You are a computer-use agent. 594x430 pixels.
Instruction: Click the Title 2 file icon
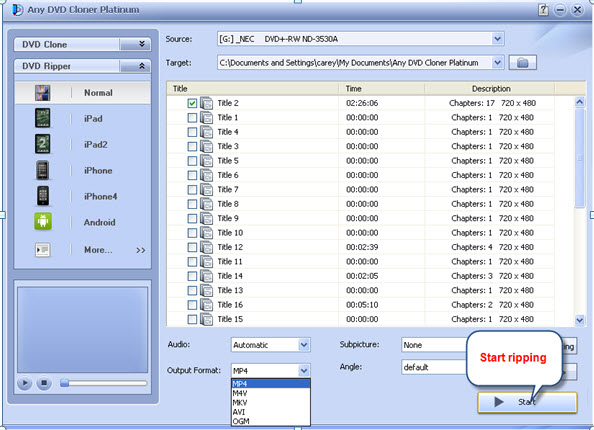[206, 103]
